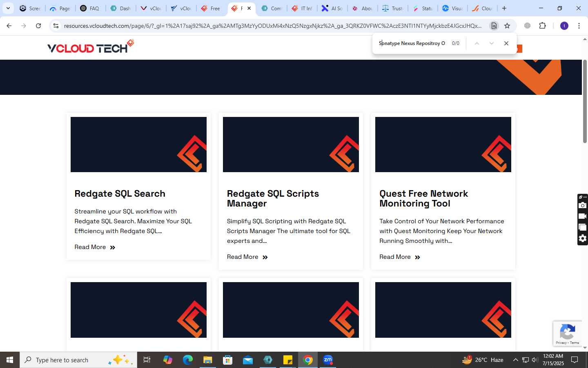Open Redgate SQL Scripts Manager title
Image resolution: width=588 pixels, height=368 pixels.
coord(273,199)
